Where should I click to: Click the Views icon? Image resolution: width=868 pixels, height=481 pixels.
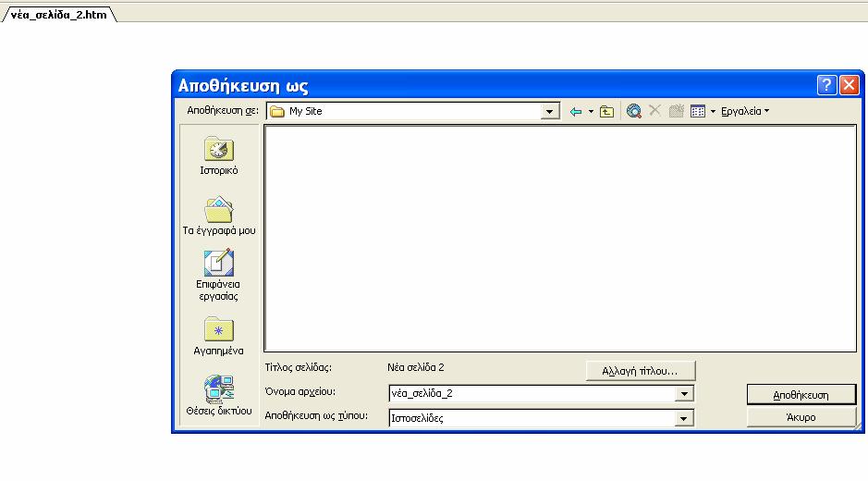[x=698, y=111]
